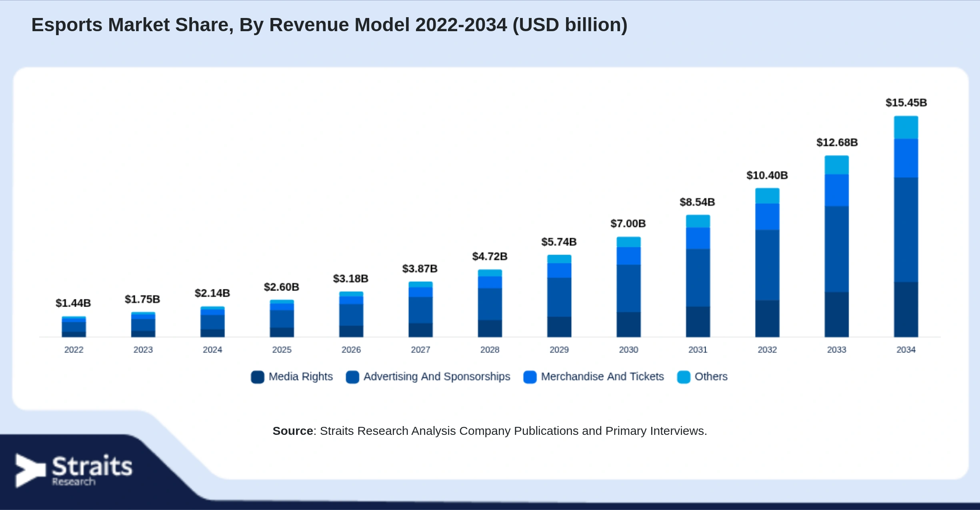Click the 2031 axis label
Image resolution: width=980 pixels, height=510 pixels.
point(698,350)
